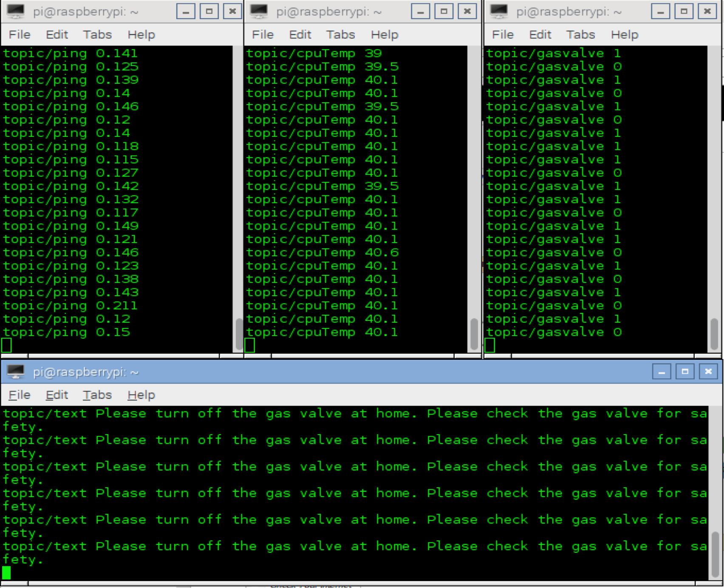This screenshot has width=724, height=588.
Task: Open File menu in gasvalve terminal window
Action: (x=503, y=35)
